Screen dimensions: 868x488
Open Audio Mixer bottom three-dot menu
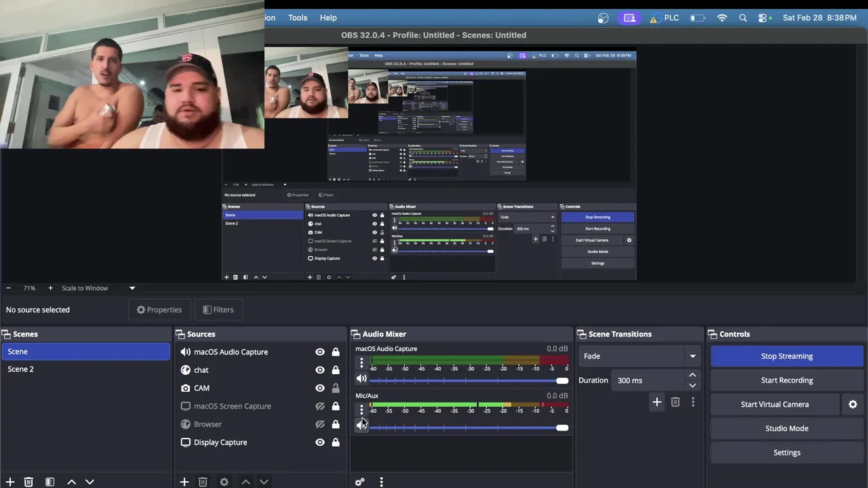tap(381, 482)
